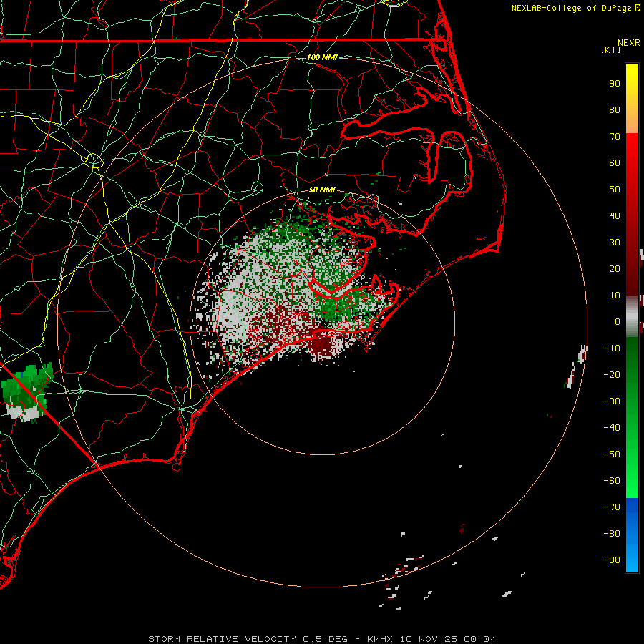Click the 10 value on velocity scale
Screen dimensions: 644x644
615,296
